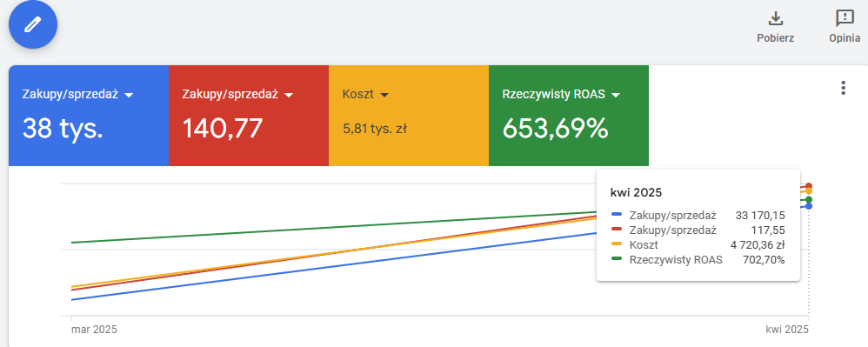Click the mar 2025 axis label
Image resolution: width=868 pixels, height=347 pixels.
click(x=94, y=330)
